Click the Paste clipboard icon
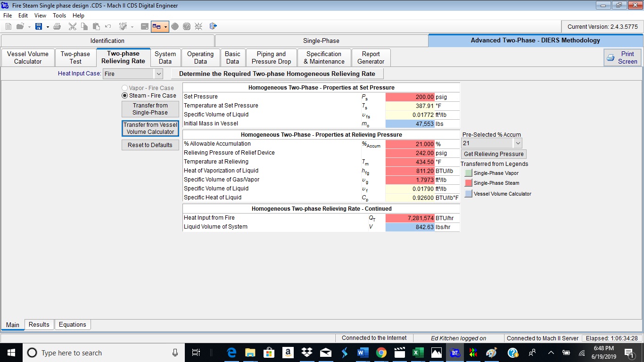644x362 pixels. pyautogui.click(x=96, y=26)
